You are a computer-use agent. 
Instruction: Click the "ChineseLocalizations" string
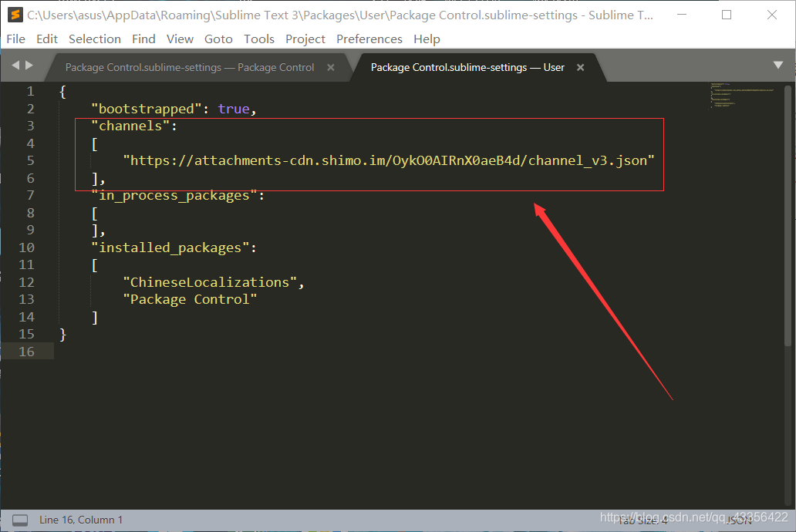point(210,282)
